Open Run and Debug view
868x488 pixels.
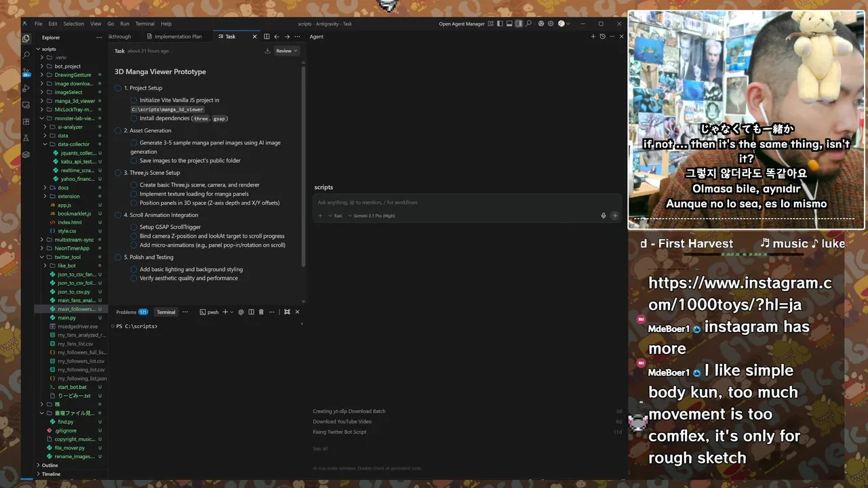[x=26, y=88]
